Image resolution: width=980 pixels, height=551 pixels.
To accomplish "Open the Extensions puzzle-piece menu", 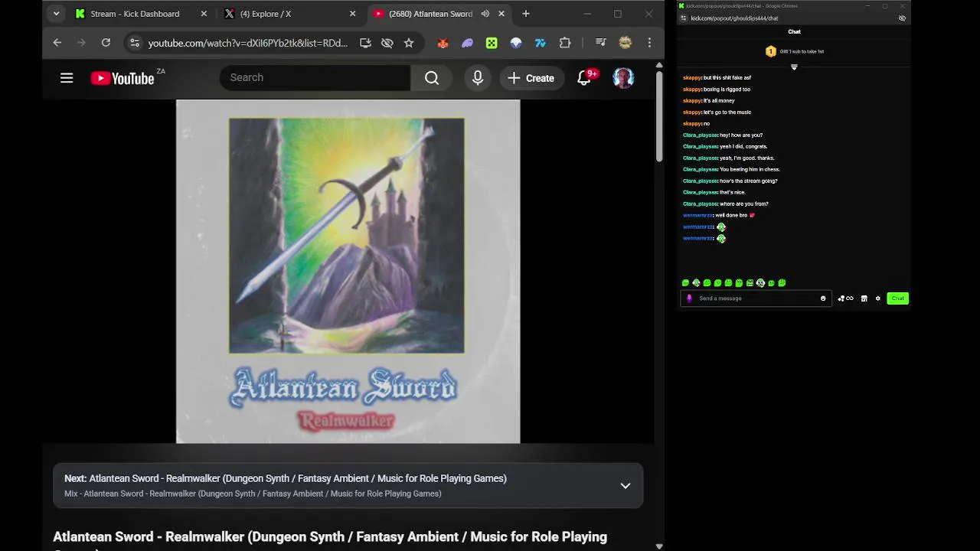I will coord(565,43).
